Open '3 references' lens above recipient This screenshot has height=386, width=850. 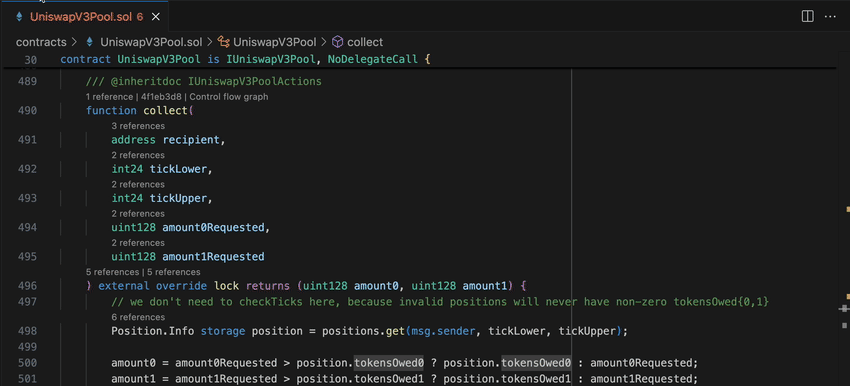pyautogui.click(x=138, y=126)
